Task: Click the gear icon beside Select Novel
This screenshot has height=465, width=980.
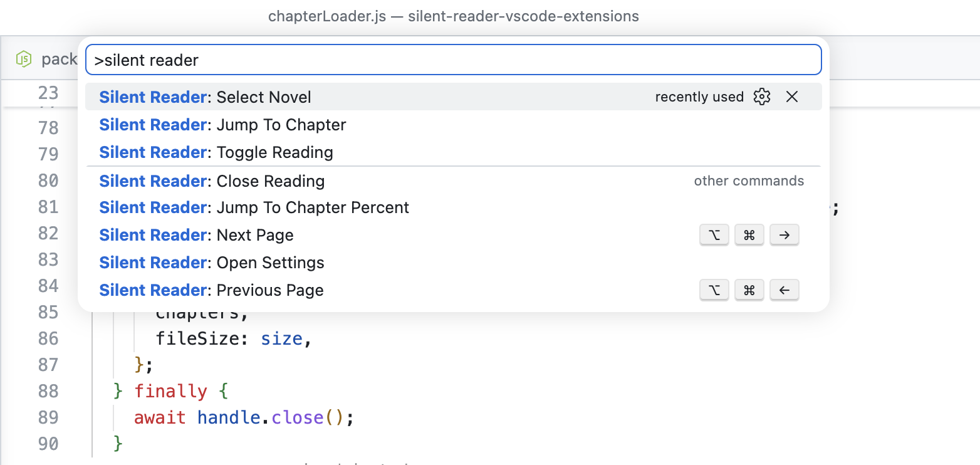Action: pos(762,97)
